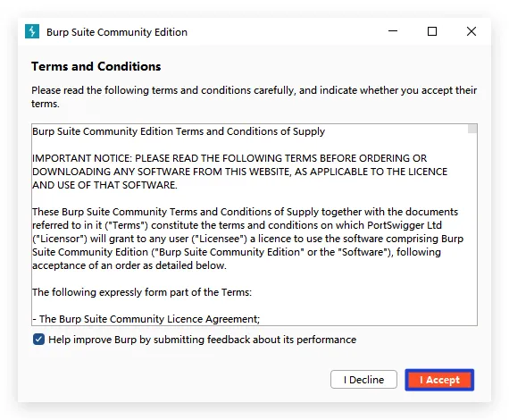Image resolution: width=509 pixels, height=420 pixels.
Task: Minimize the Burp Suite window
Action: [x=393, y=31]
